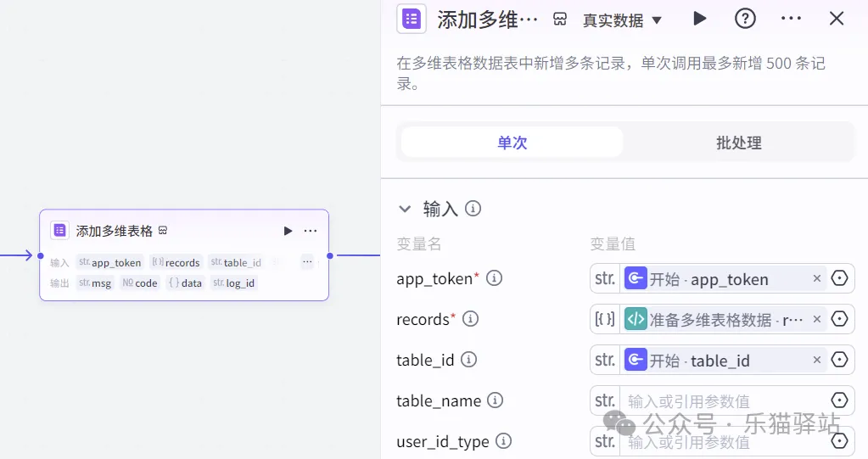The width and height of the screenshot is (868, 459).
Task: Click info icon next to app_token
Action: [494, 278]
